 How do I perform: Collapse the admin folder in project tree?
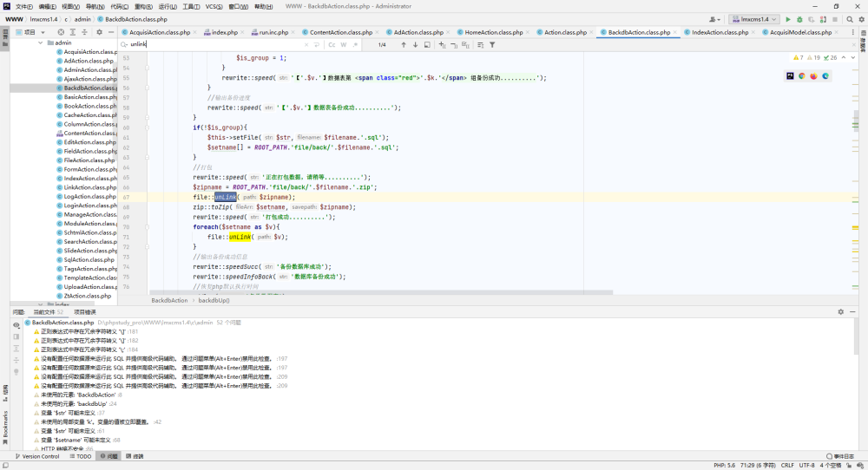41,42
